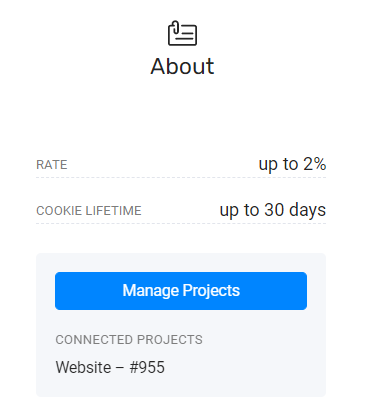The image size is (366, 407).
Task: Click the '30 days' cookie duration text
Action: (x=295, y=210)
